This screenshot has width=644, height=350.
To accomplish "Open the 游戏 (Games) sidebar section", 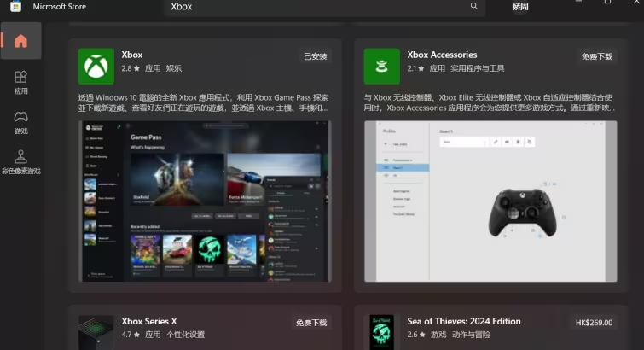I will pyautogui.click(x=21, y=123).
